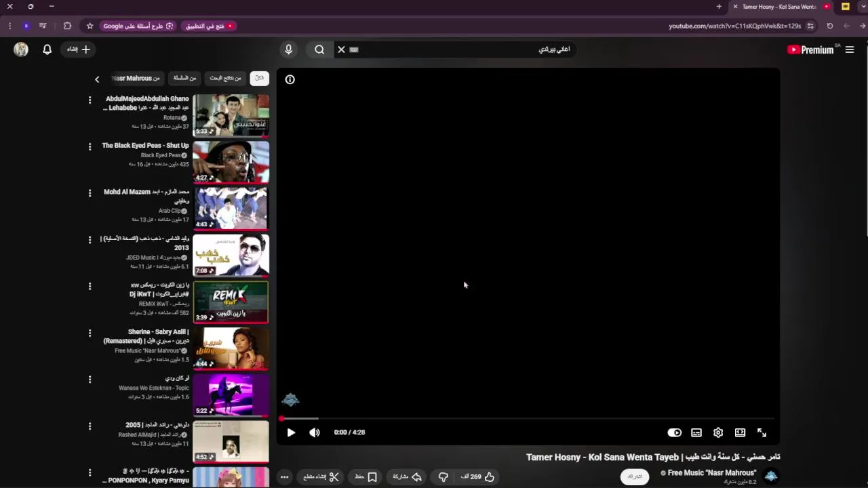Select the من السلسلة chip
Image resolution: width=868 pixels, height=488 pixels.
[184, 78]
